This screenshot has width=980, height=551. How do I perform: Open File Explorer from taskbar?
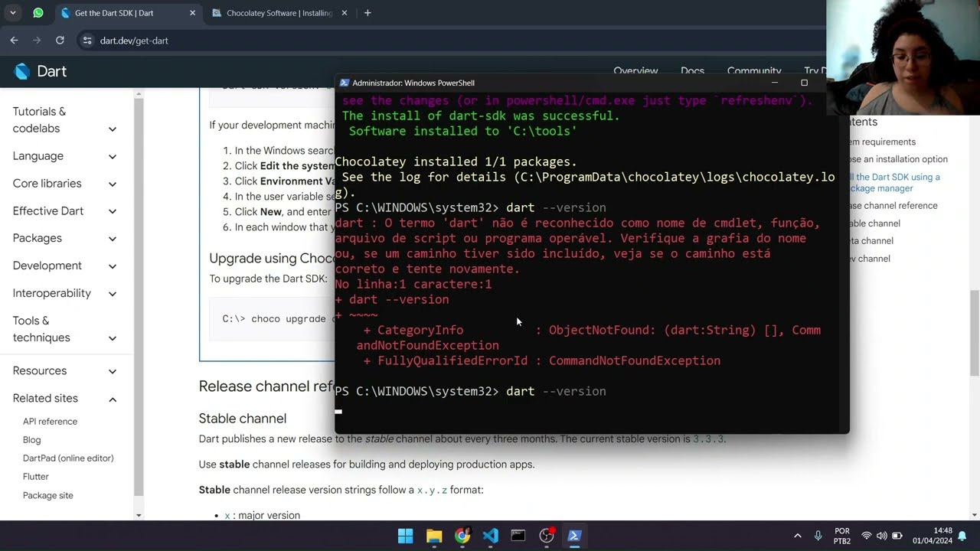(434, 536)
